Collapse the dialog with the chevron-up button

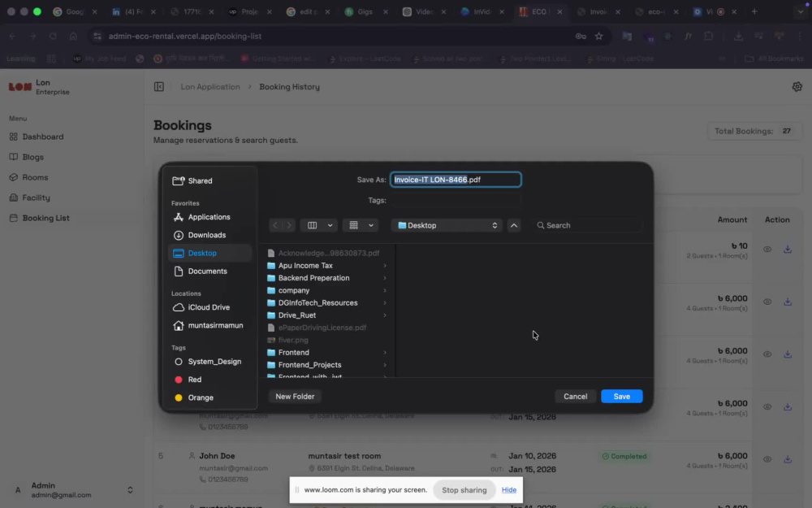[x=514, y=225]
